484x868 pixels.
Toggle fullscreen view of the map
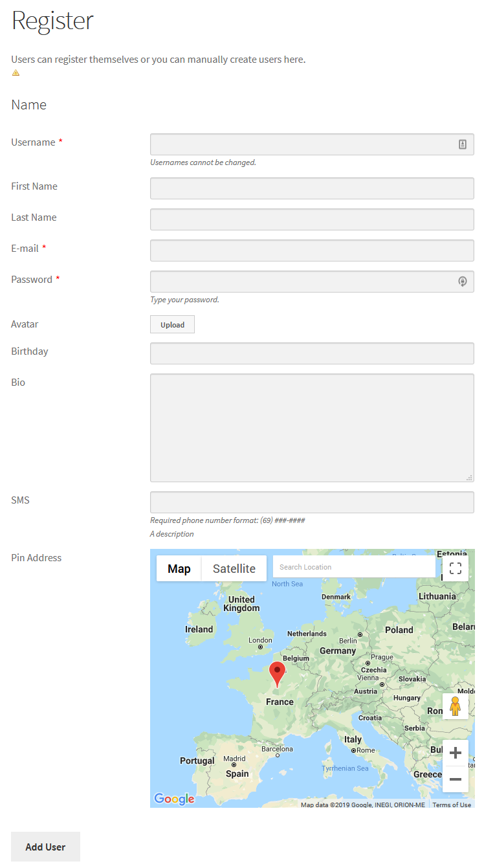[456, 568]
